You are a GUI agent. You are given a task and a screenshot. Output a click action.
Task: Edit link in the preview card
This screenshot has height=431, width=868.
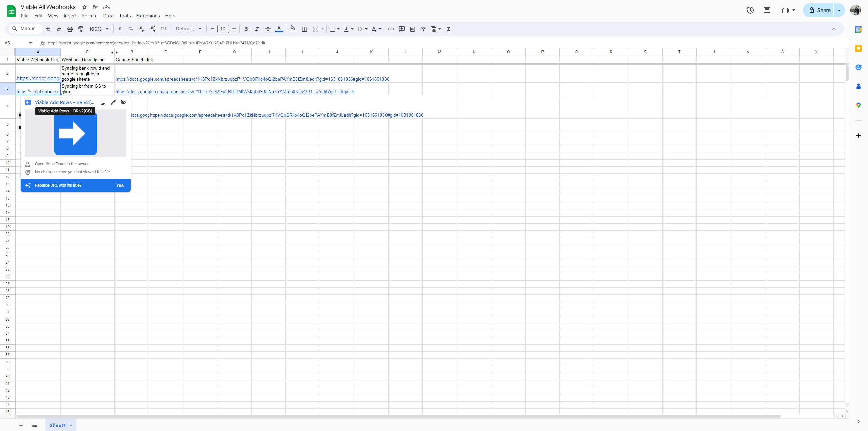(113, 102)
